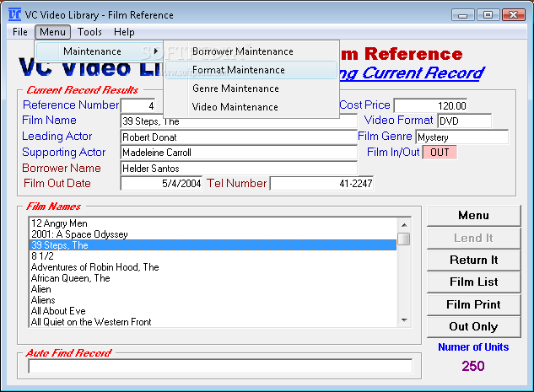Viewport: 534px width, 392px height.
Task: Click the Film Name field
Action: pyautogui.click(x=239, y=121)
